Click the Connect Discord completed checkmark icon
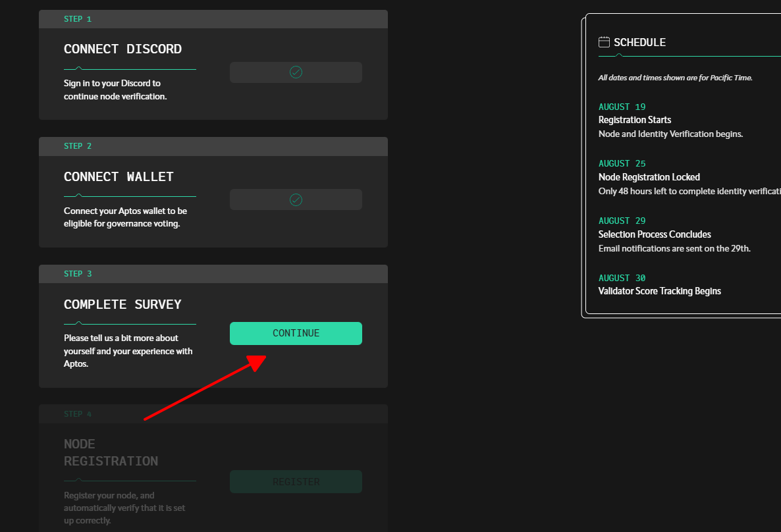 [x=296, y=72]
